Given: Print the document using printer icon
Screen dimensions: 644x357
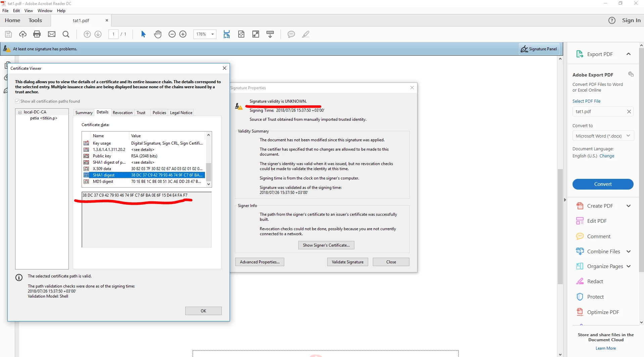Looking at the screenshot, I should tap(37, 34).
